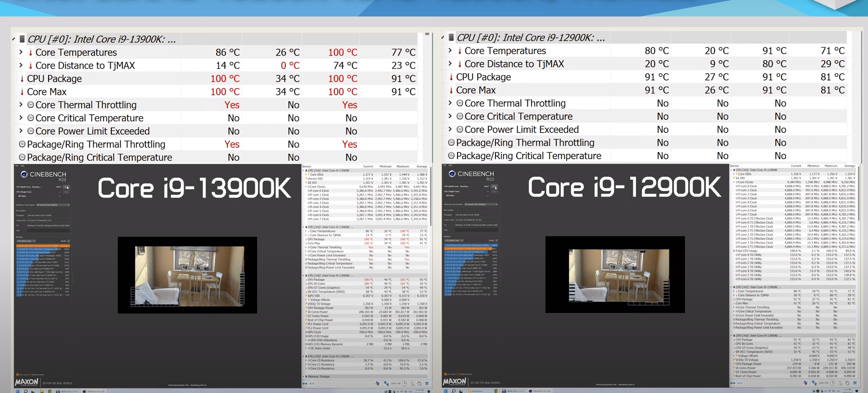The image size is (868, 393).
Task: Expand Core Critical Temperature in enlarged 12900K panel
Action: 450,116
